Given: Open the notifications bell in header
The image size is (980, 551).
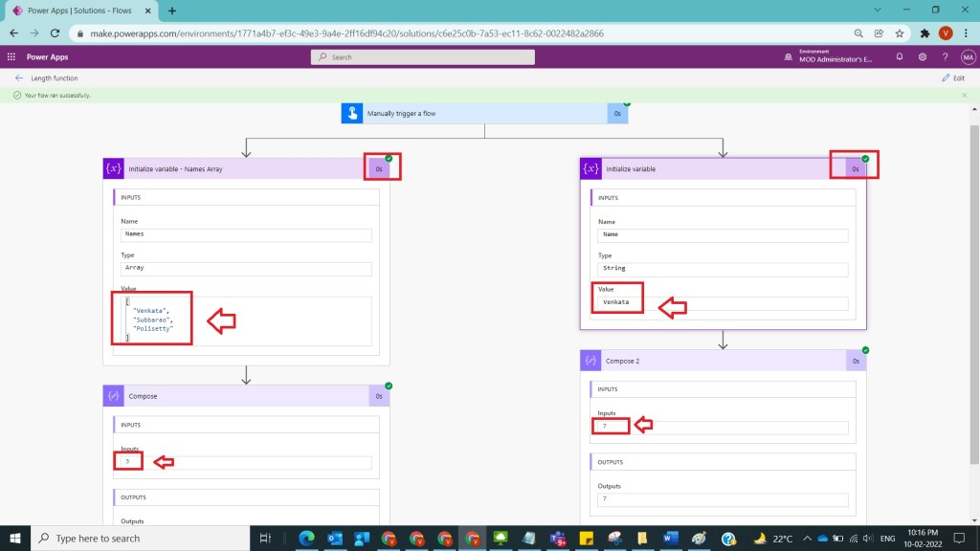Looking at the screenshot, I should pyautogui.click(x=900, y=57).
